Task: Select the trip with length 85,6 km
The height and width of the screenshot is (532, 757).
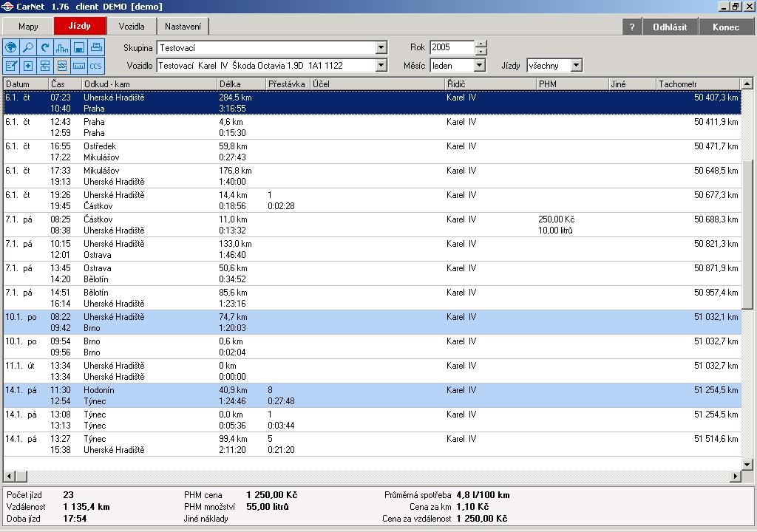Action: point(373,298)
